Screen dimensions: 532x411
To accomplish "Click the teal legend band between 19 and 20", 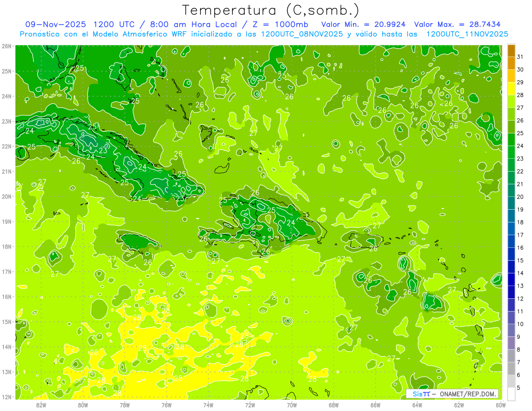I will click(511, 203).
